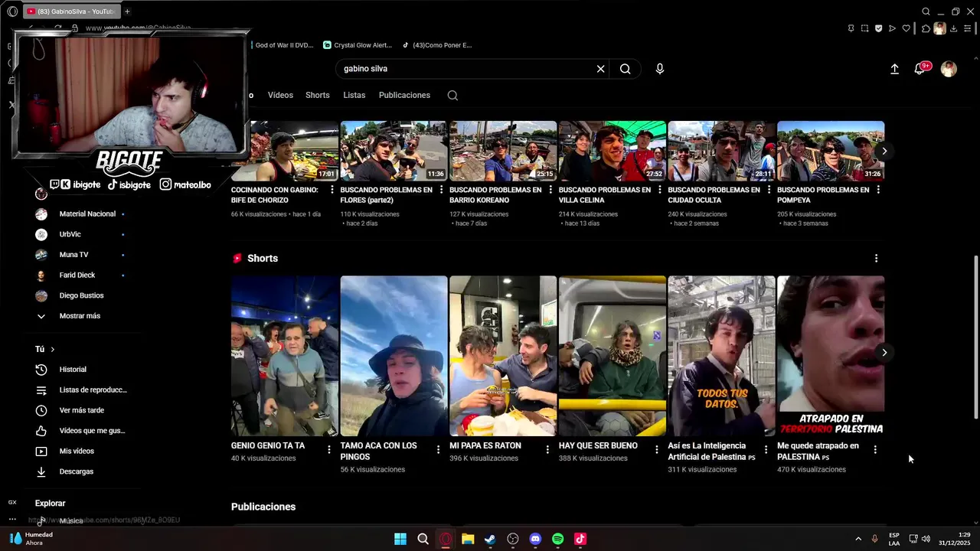
Task: Click the page vertical scrollbar thumb
Action: coord(975,337)
